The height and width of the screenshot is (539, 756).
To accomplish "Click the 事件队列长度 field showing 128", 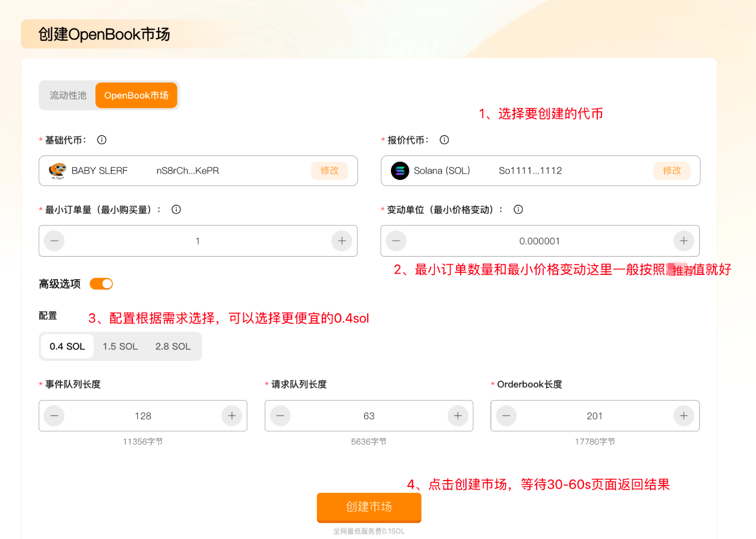I will (143, 416).
